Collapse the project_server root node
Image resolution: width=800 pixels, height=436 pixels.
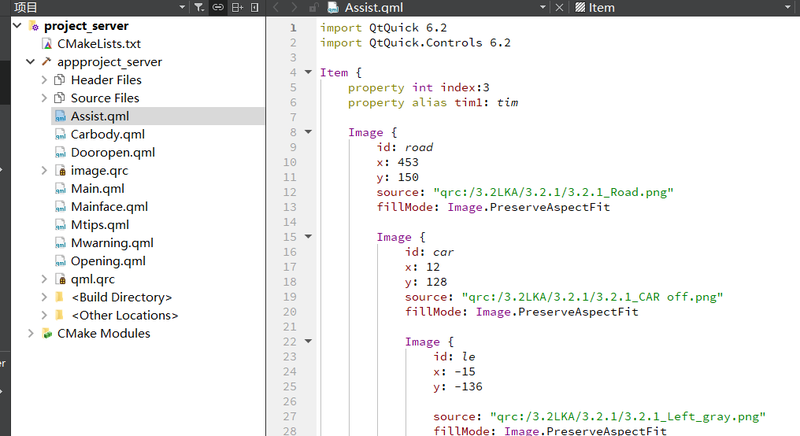[x=17, y=25]
